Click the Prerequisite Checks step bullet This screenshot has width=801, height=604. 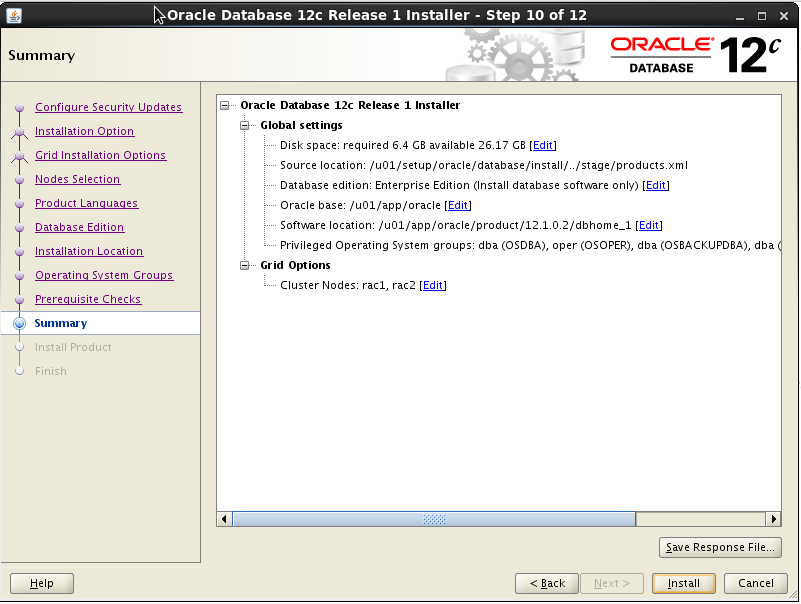click(x=19, y=300)
